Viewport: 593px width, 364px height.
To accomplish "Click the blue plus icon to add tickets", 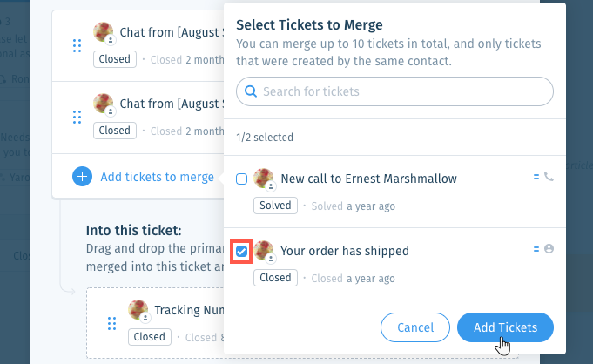I will pos(82,176).
